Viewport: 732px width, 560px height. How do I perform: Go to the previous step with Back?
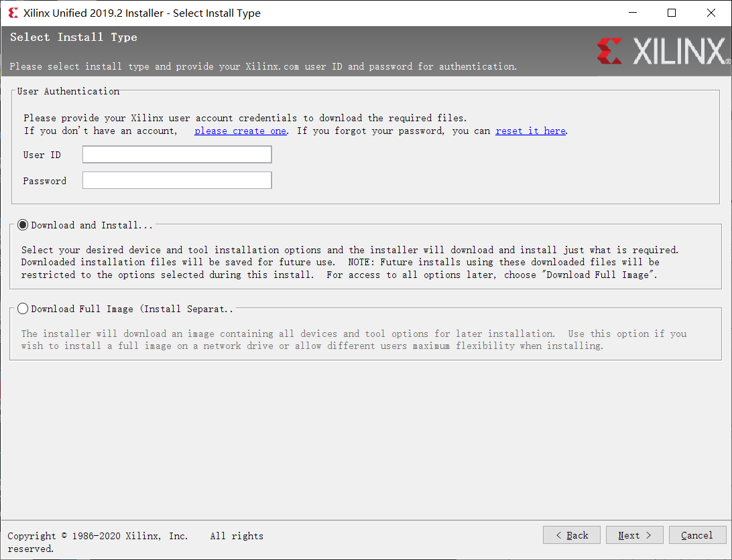(571, 535)
